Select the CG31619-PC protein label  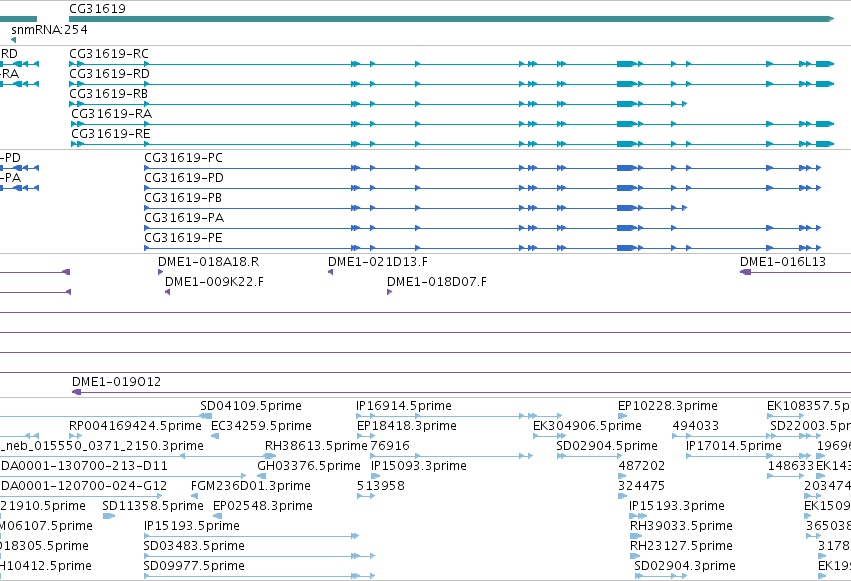click(183, 158)
